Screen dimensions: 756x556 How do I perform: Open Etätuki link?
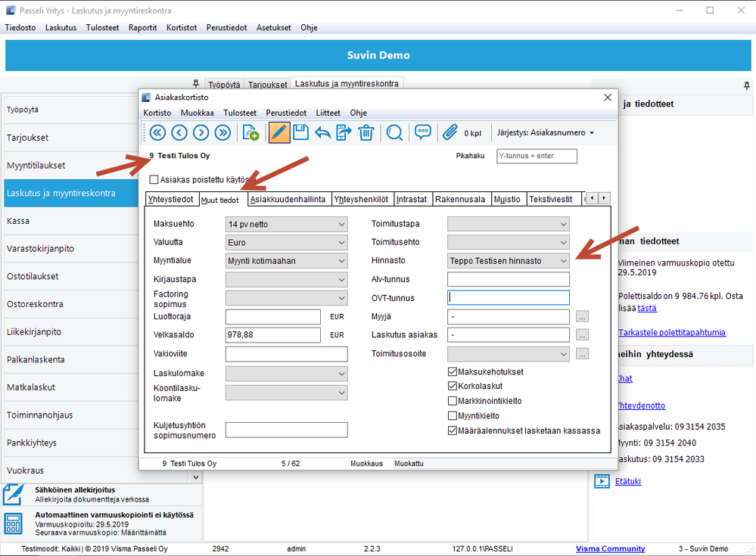[628, 481]
